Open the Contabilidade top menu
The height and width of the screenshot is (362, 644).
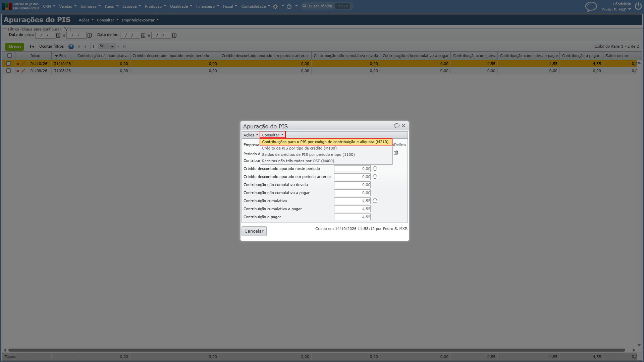(256, 6)
